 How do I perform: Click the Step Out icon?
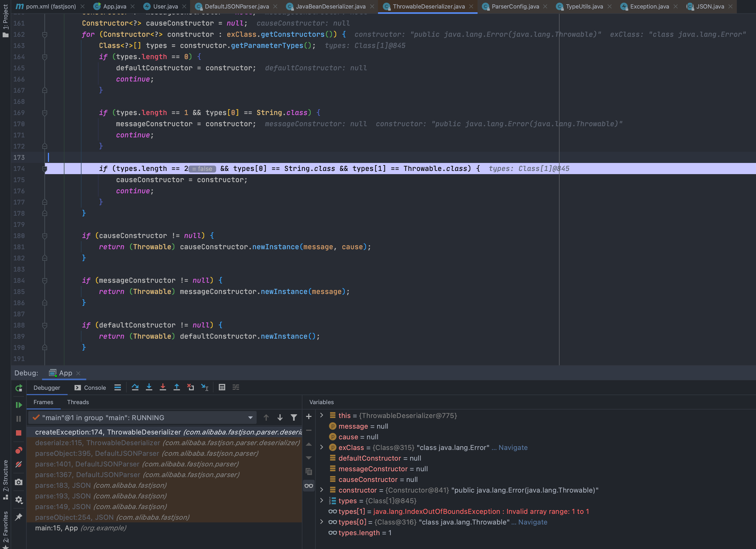[177, 387]
